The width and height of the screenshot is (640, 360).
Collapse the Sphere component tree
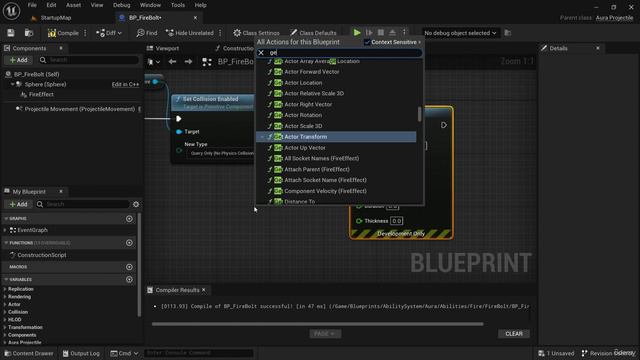pyautogui.click(x=12, y=84)
